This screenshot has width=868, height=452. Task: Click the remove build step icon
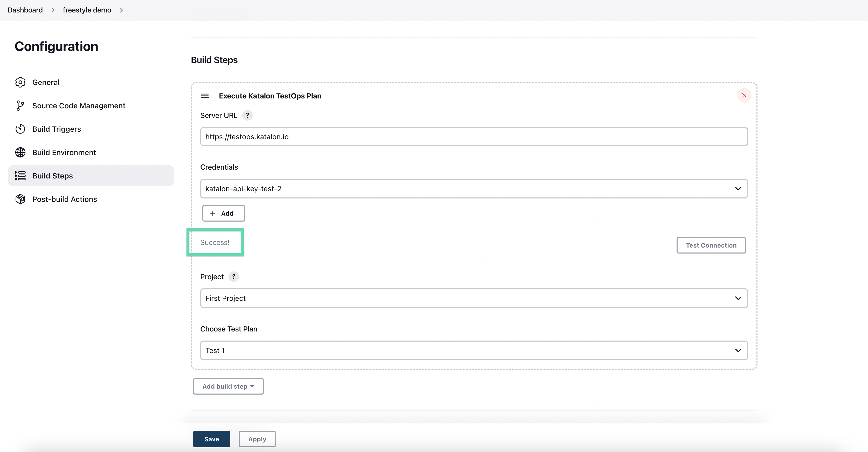pyautogui.click(x=744, y=95)
